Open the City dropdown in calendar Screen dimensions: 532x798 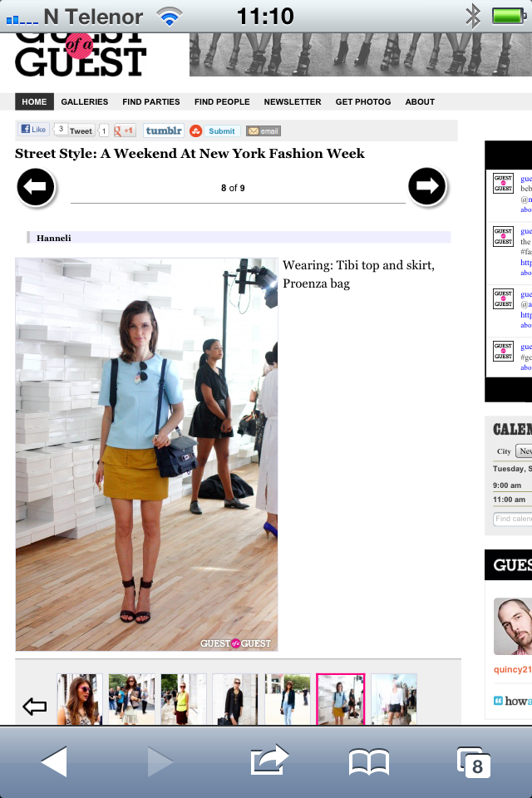pyautogui.click(x=524, y=451)
